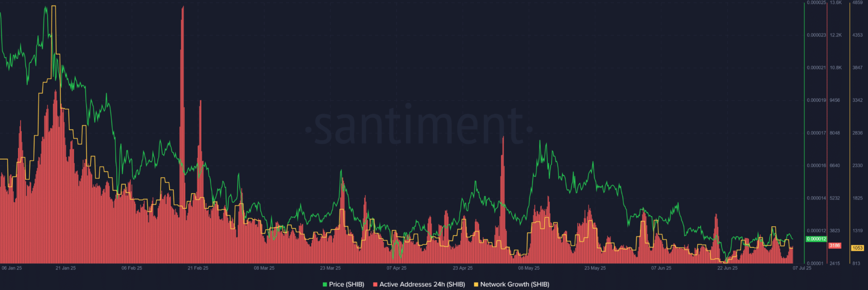The height and width of the screenshot is (290, 868).
Task: Click the red Active Addresses legend swatch
Action: click(x=375, y=284)
